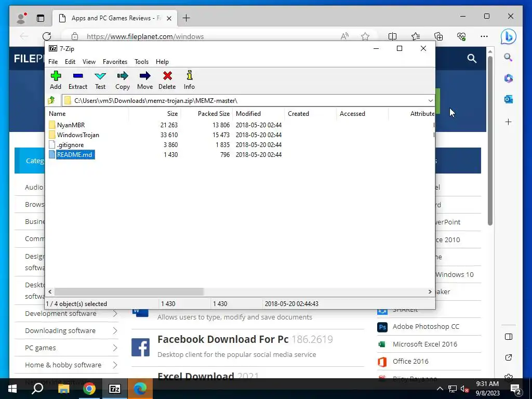Select the NyanMBR folder
The image size is (532, 399).
(x=71, y=125)
